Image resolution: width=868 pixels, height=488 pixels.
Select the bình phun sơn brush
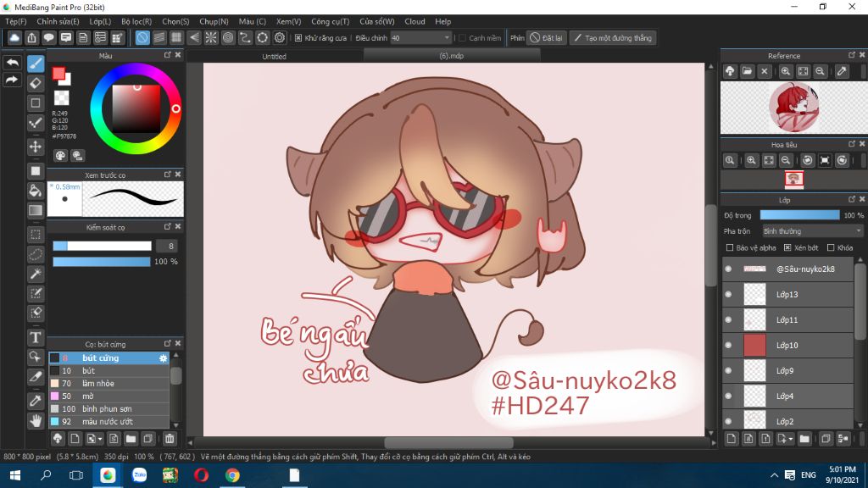click(x=109, y=409)
